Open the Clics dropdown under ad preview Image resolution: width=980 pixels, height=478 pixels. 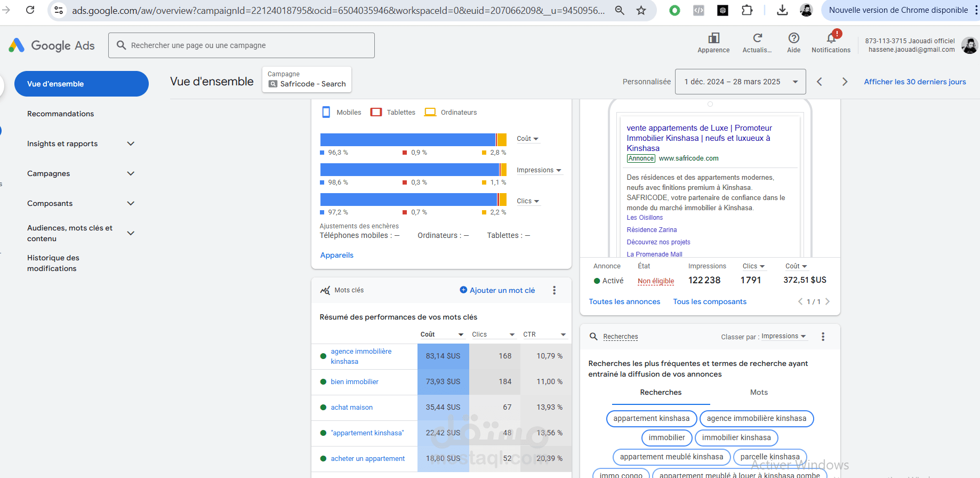[x=754, y=266]
